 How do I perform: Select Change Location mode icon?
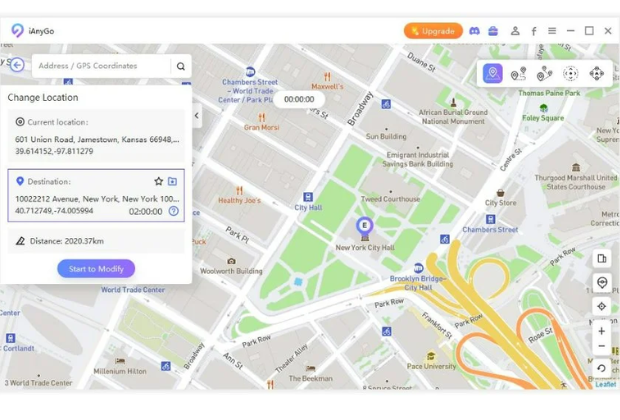coord(493,73)
